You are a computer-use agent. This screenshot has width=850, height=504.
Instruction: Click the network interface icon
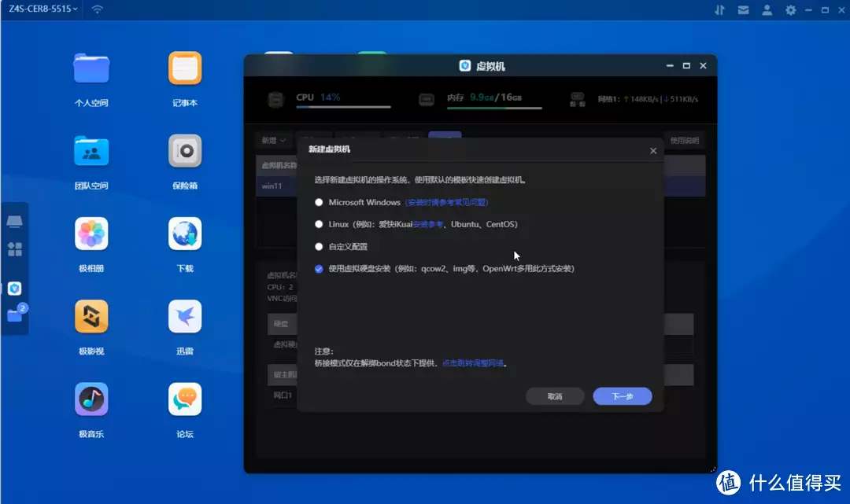[x=578, y=99]
